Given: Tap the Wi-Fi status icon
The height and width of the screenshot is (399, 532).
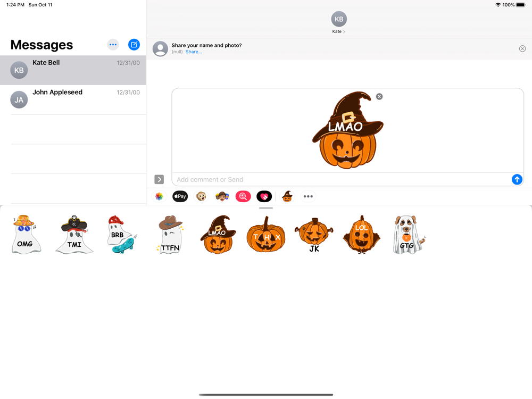Looking at the screenshot, I should pos(498,5).
